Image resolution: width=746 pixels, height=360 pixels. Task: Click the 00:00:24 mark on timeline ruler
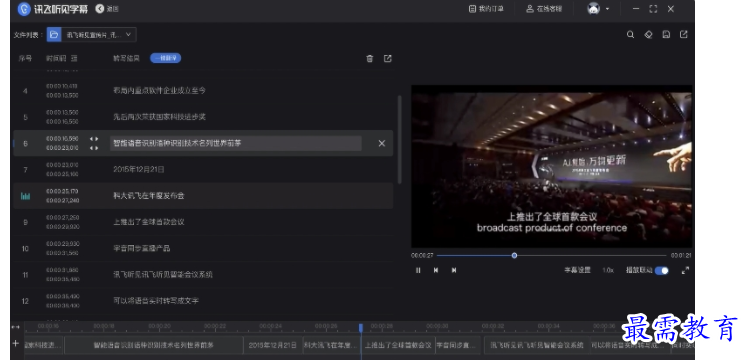pos(270,326)
